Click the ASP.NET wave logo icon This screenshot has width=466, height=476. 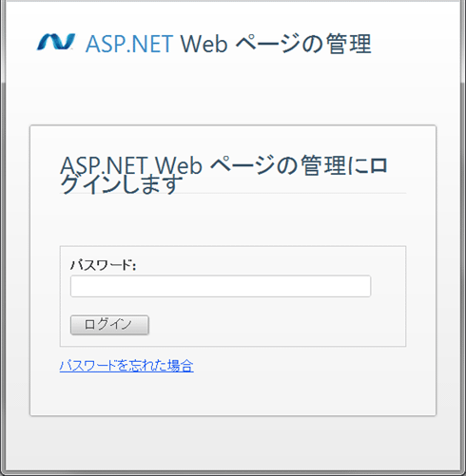click(56, 42)
